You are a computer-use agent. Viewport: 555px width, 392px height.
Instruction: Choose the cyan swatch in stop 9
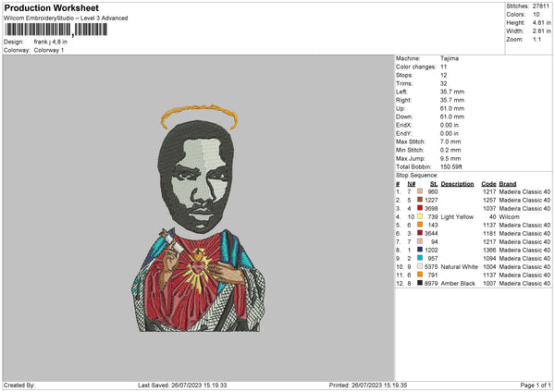[420, 258]
